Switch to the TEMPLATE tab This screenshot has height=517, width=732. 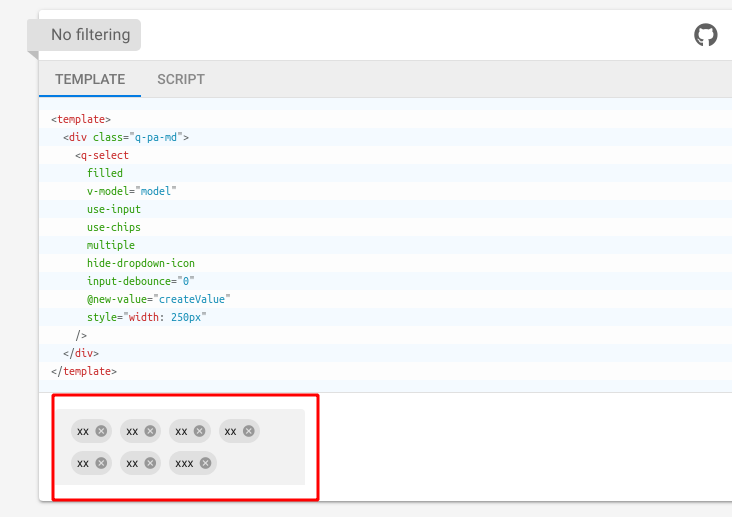(90, 79)
